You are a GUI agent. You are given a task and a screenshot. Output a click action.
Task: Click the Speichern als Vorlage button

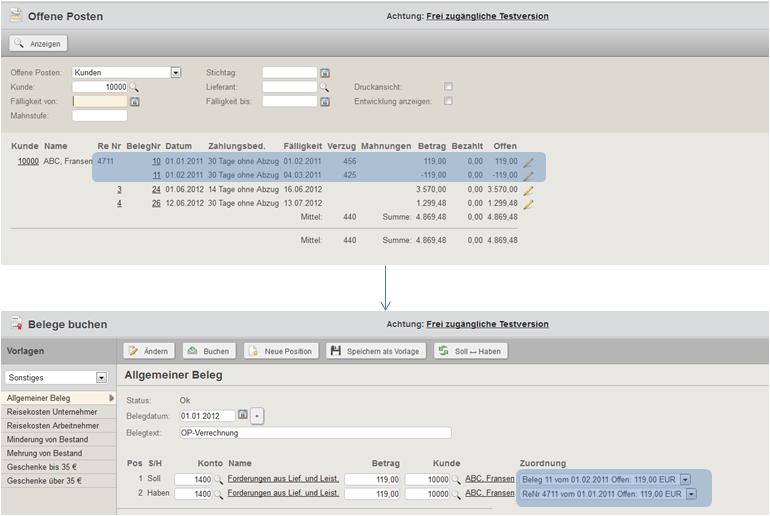pyautogui.click(x=376, y=351)
